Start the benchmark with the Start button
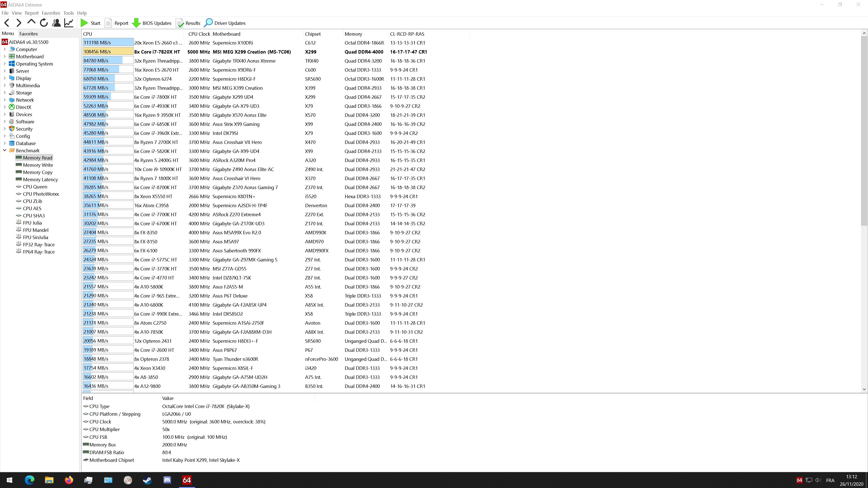 [x=90, y=23]
